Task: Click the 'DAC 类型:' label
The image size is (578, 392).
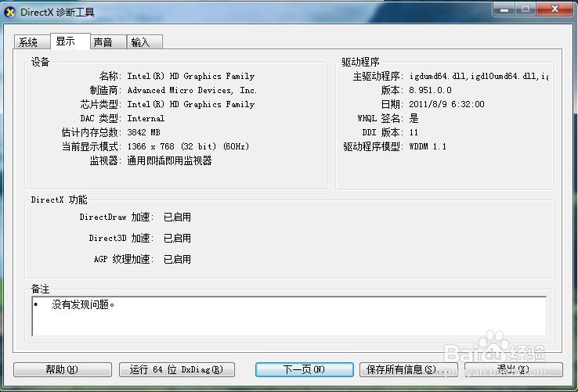Action: (x=100, y=118)
